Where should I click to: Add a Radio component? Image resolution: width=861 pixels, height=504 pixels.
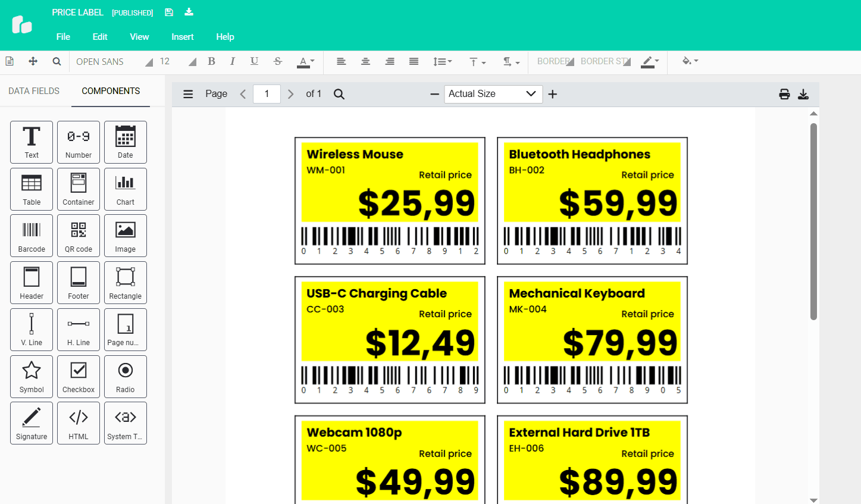pyautogui.click(x=126, y=377)
